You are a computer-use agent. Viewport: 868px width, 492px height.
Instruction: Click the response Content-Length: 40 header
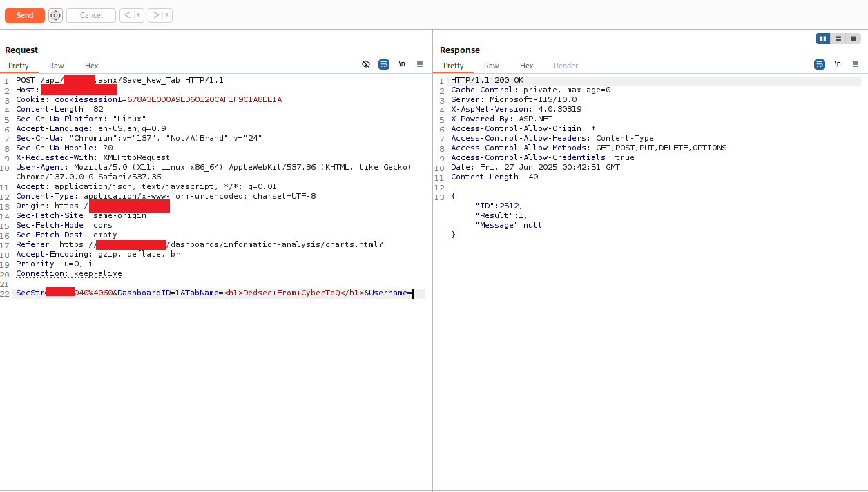point(495,177)
